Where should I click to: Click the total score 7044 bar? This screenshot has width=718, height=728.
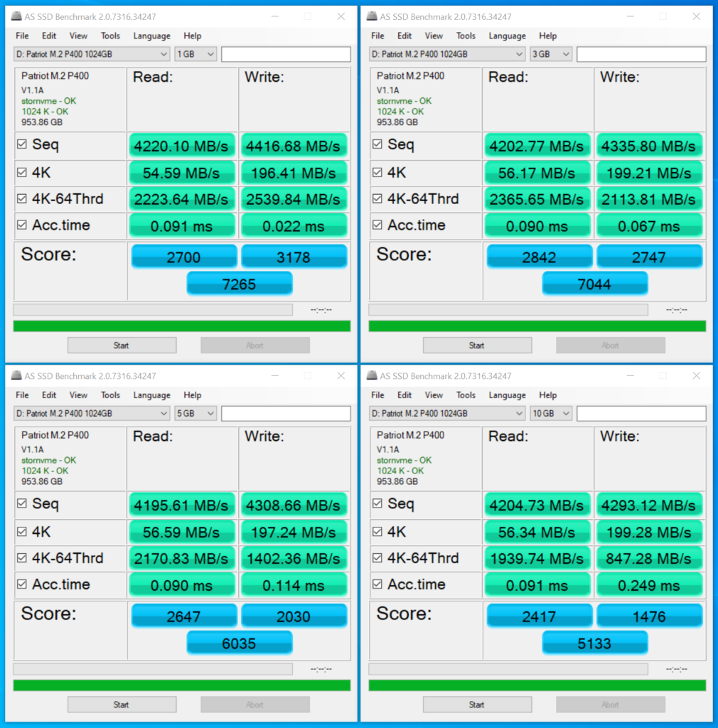pos(594,284)
